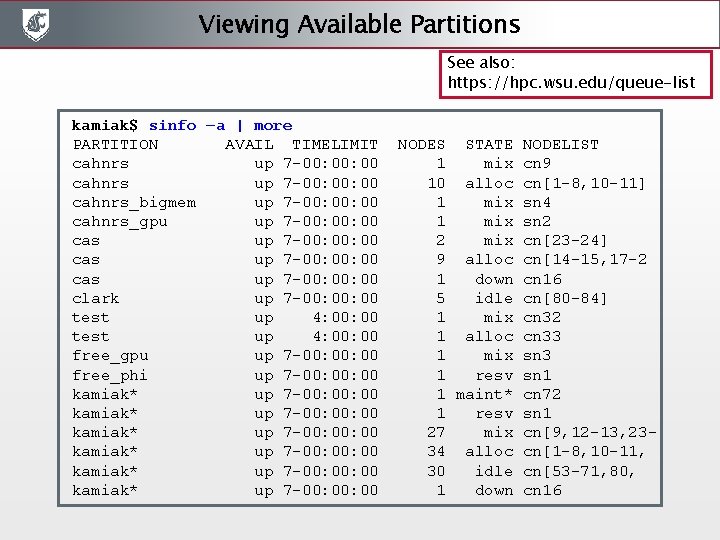Click the 'See also:' label
Image resolution: width=720 pixels, height=540 pixels.
[x=481, y=62]
